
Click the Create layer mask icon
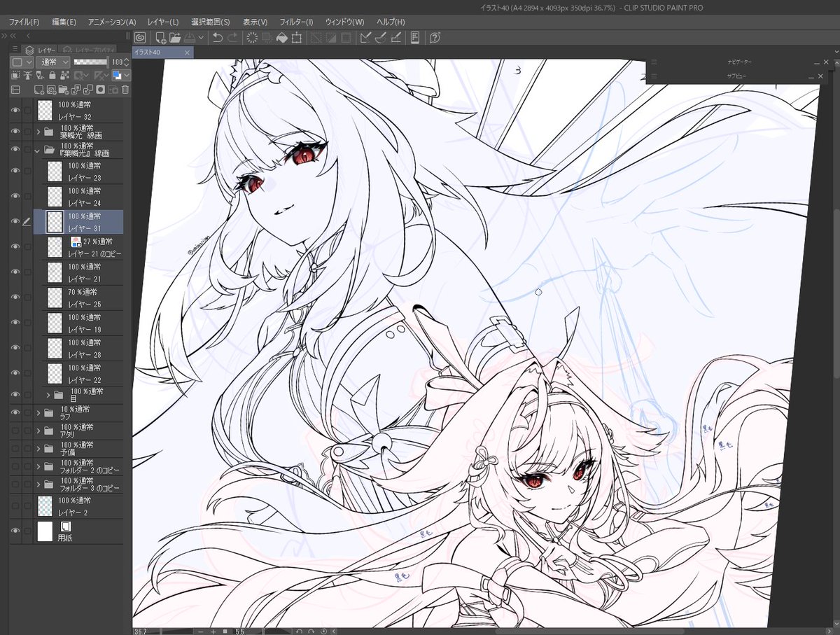click(100, 90)
